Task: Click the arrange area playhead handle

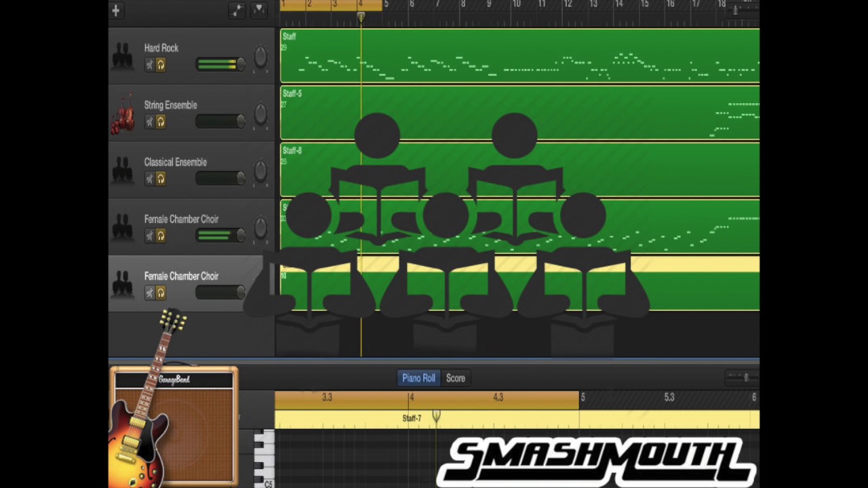Action: (361, 17)
